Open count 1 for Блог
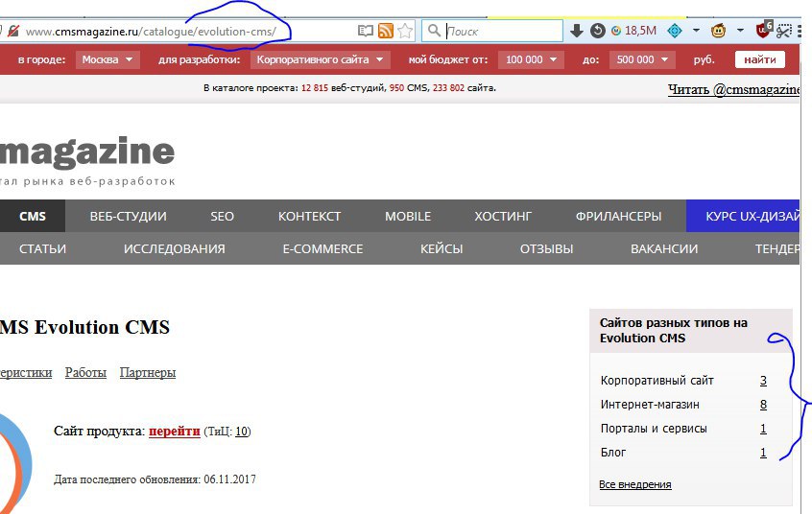This screenshot has height=514, width=812. click(x=763, y=453)
